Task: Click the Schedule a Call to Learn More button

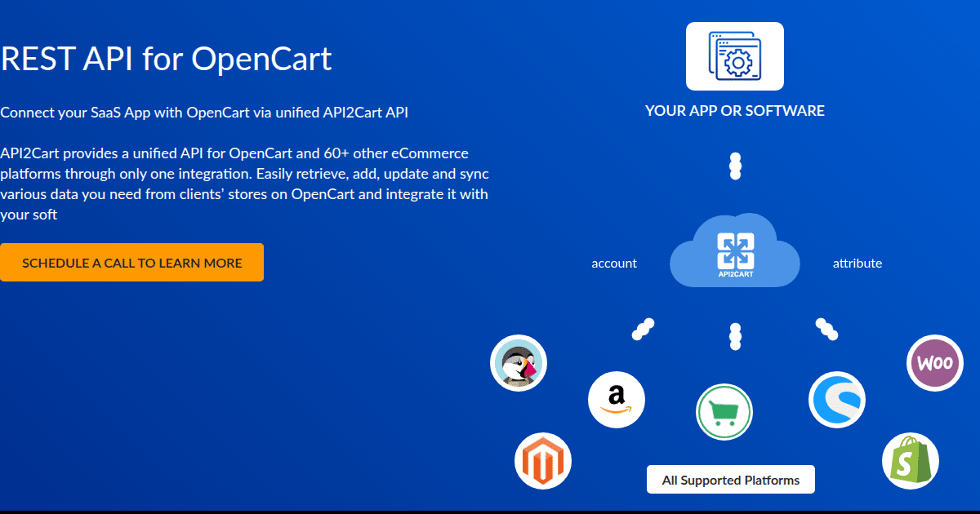Action: [x=131, y=263]
